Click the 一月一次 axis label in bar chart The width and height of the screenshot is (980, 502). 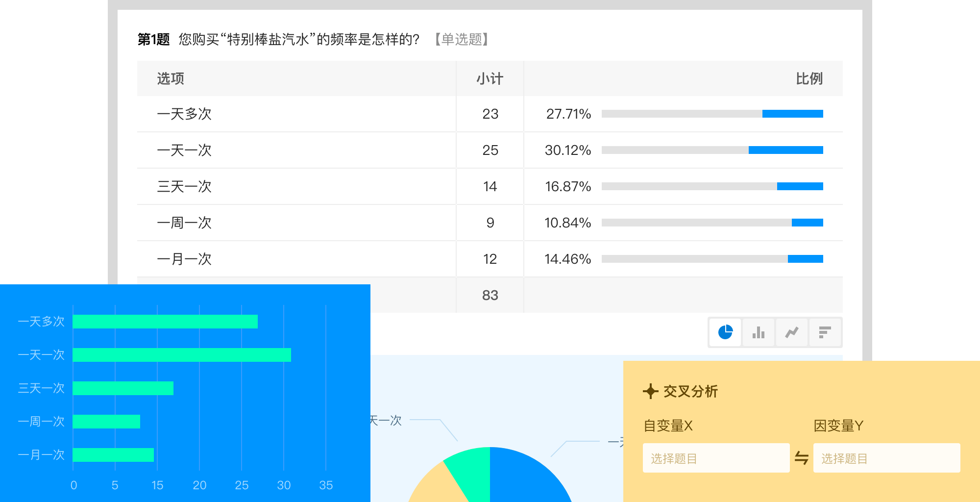pos(41,455)
